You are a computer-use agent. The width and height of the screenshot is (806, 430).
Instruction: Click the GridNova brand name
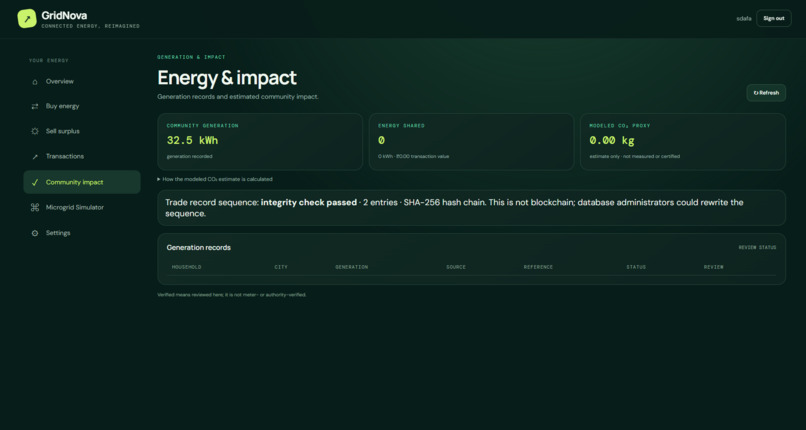coord(64,15)
